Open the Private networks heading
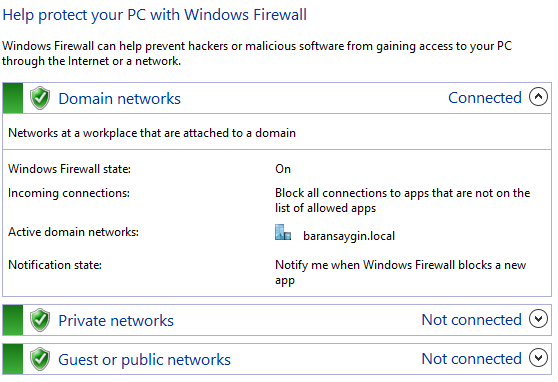The image size is (558, 382). coord(116,320)
